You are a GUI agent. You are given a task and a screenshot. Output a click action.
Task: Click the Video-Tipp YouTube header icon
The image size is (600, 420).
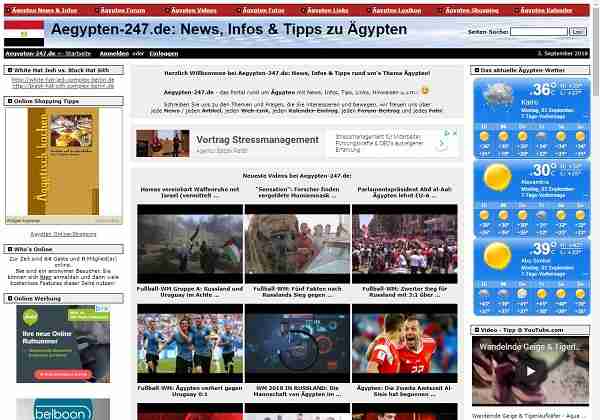[477, 330]
